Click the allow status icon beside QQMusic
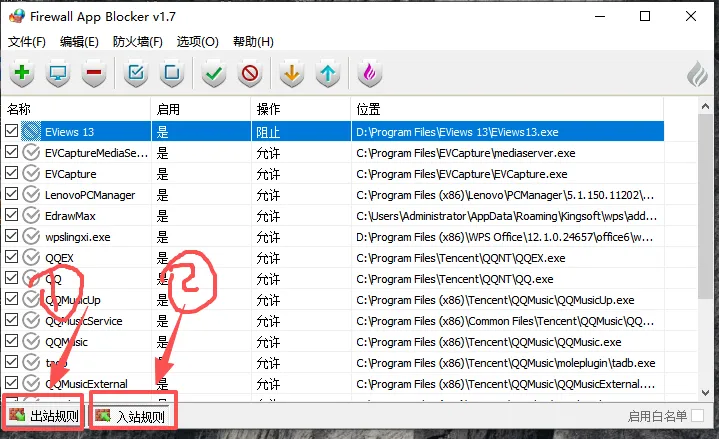The width and height of the screenshot is (719, 439). (31, 342)
